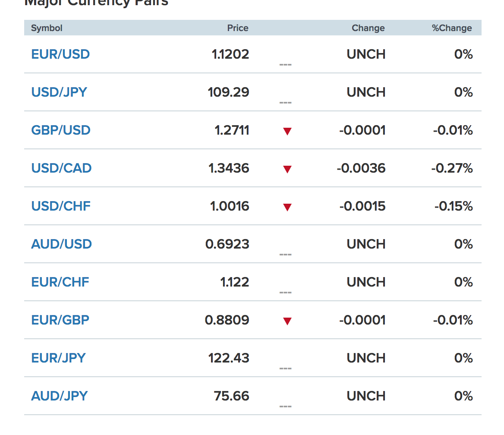Open the EUR/JPY currency pair link
The width and height of the screenshot is (504, 435).
click(59, 358)
